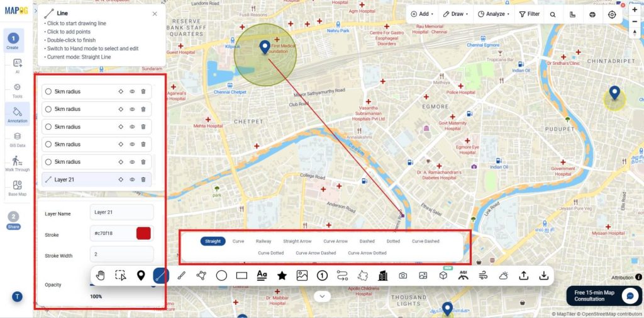Click the 3D cube tool marked NEW

click(443, 275)
